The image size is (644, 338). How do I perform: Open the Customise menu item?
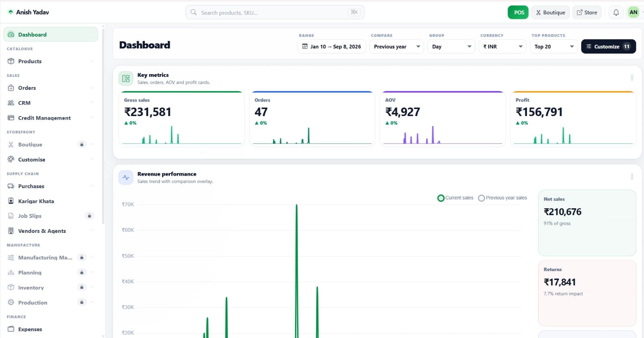51,160
